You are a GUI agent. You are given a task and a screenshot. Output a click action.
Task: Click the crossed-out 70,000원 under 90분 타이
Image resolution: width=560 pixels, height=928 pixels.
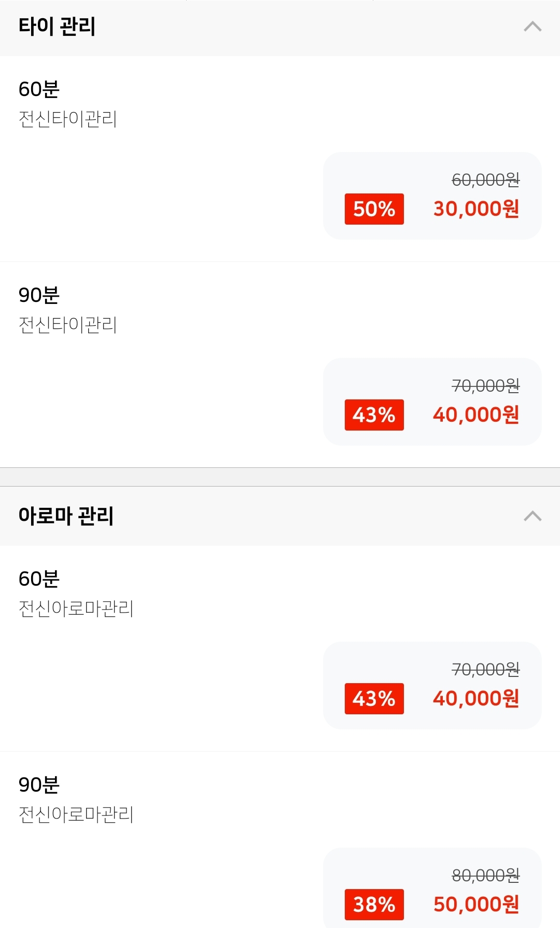(x=485, y=386)
